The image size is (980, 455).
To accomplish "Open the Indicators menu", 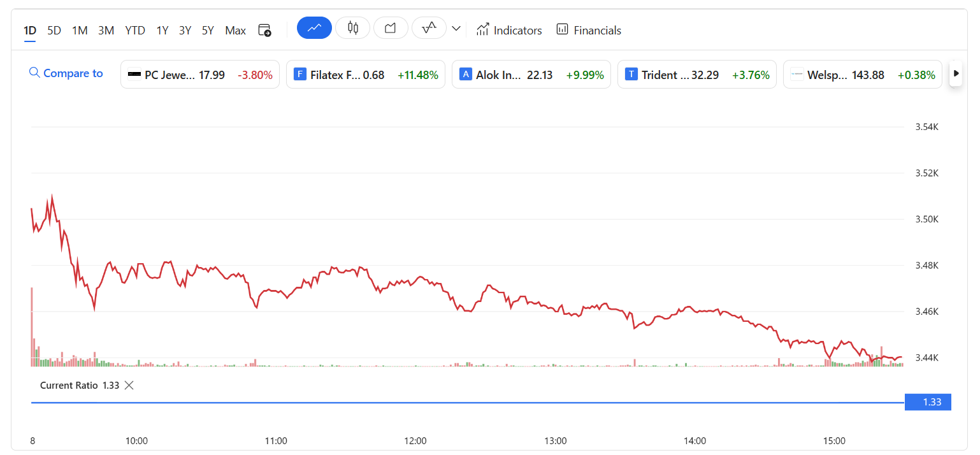I will (x=509, y=30).
